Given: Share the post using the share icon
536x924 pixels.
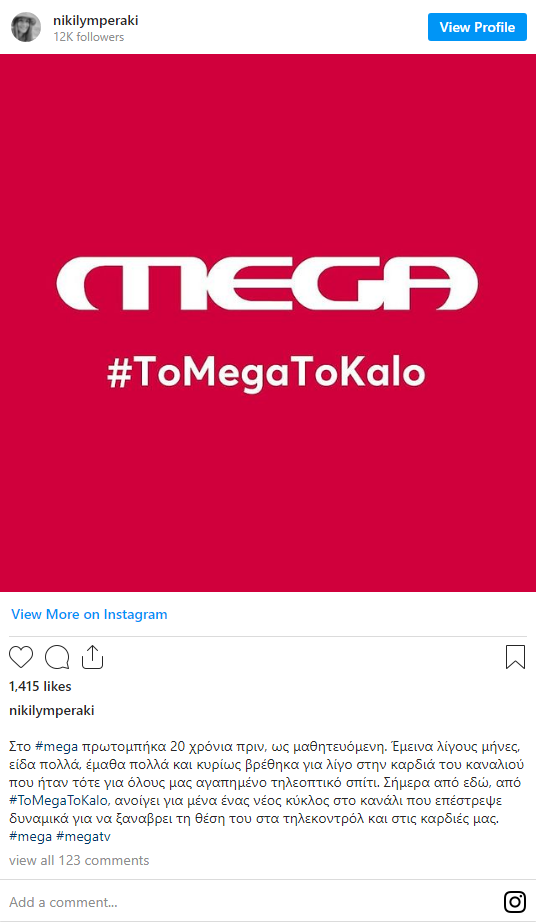Looking at the screenshot, I should [92, 656].
